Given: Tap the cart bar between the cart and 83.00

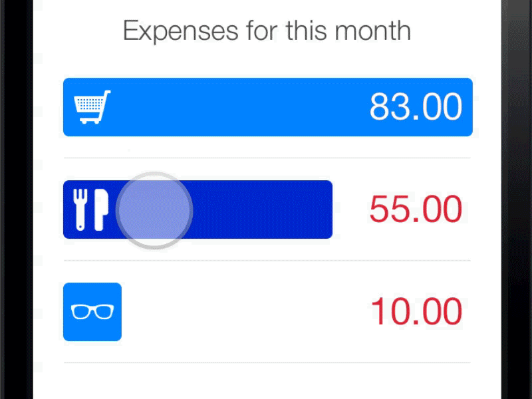Looking at the screenshot, I should (x=233, y=107).
